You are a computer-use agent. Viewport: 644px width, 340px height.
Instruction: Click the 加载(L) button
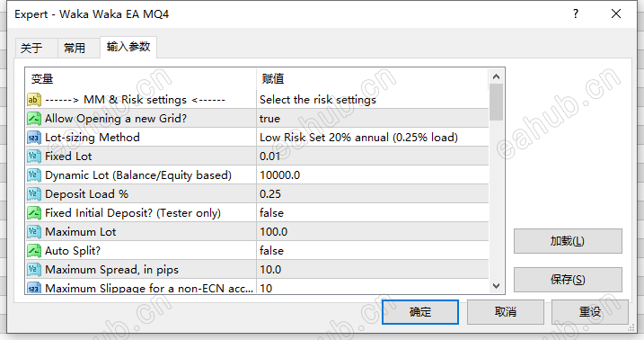click(x=568, y=241)
